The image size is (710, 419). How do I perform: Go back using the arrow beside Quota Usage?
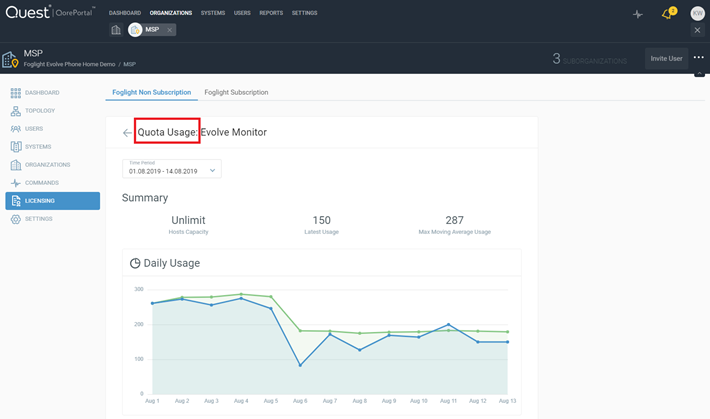pyautogui.click(x=127, y=132)
